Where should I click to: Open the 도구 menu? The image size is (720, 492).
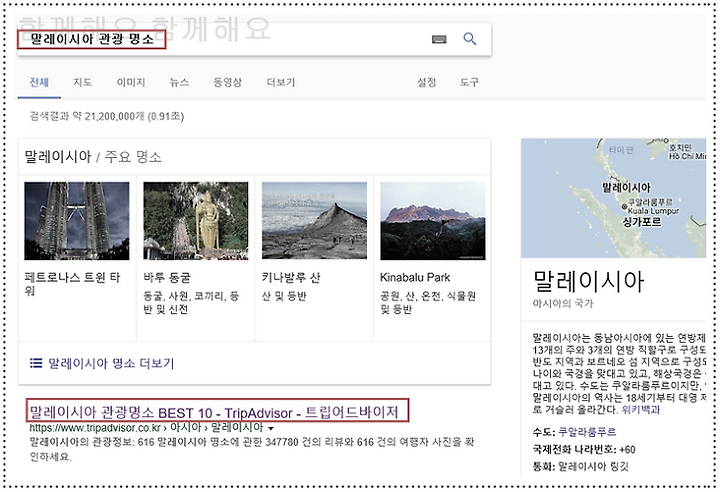(x=469, y=82)
